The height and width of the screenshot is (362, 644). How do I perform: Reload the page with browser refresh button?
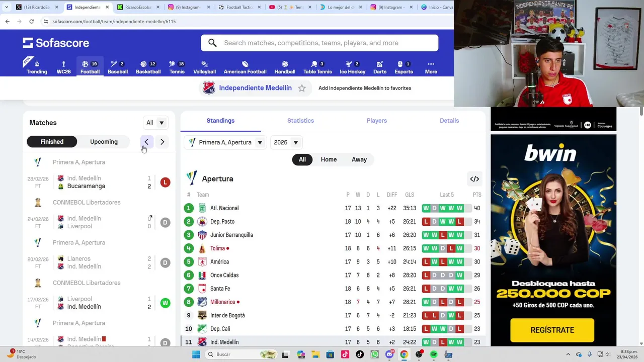click(31, 22)
